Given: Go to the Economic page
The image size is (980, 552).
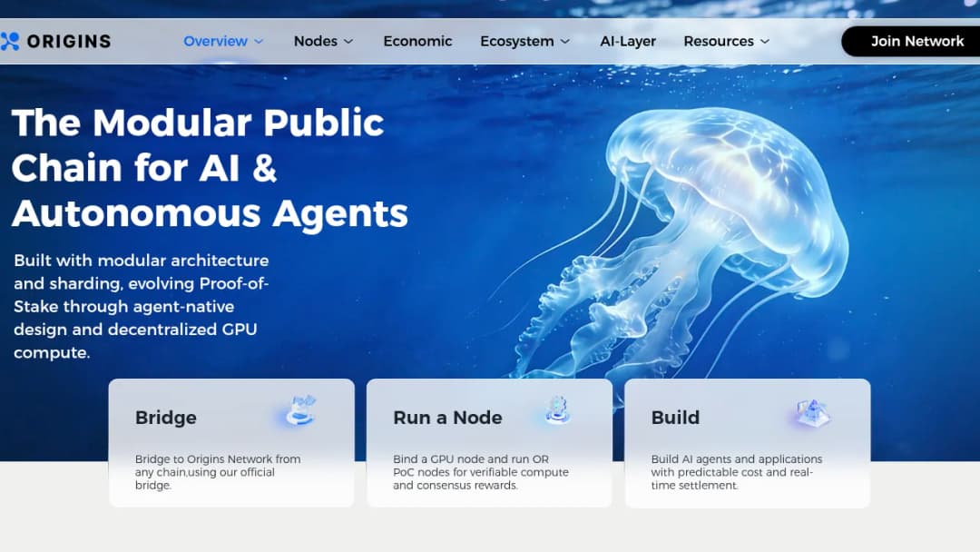Looking at the screenshot, I should coord(417,41).
